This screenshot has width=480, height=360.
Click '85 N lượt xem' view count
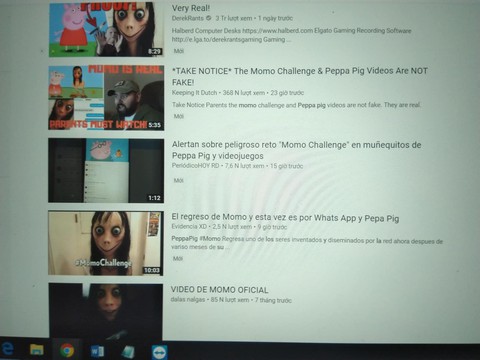click(x=230, y=300)
